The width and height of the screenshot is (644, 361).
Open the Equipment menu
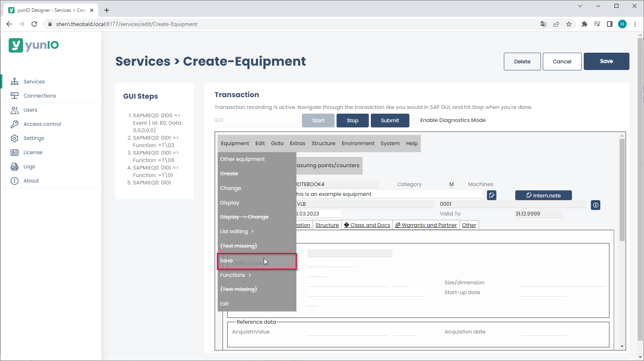point(235,143)
